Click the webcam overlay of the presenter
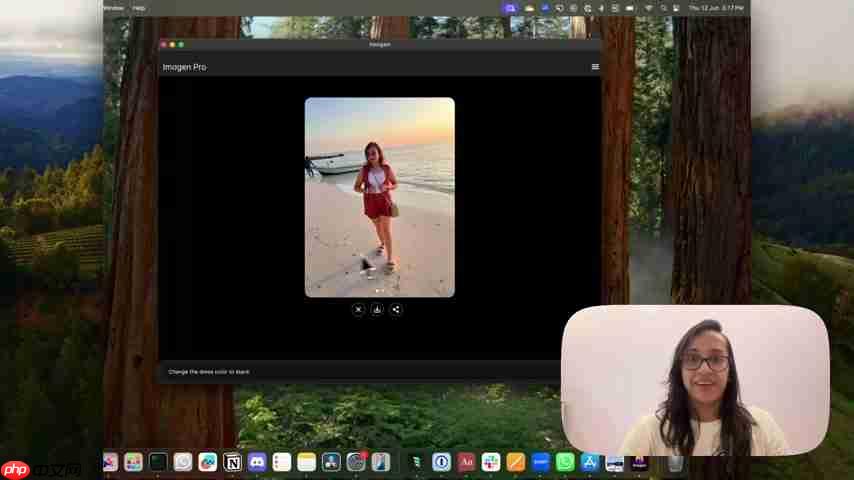 [696, 380]
